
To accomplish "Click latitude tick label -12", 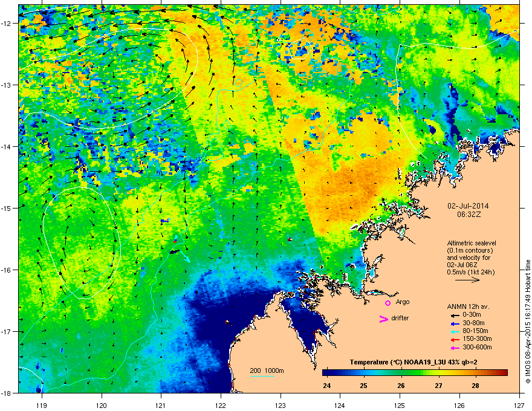I will pyautogui.click(x=6, y=24).
